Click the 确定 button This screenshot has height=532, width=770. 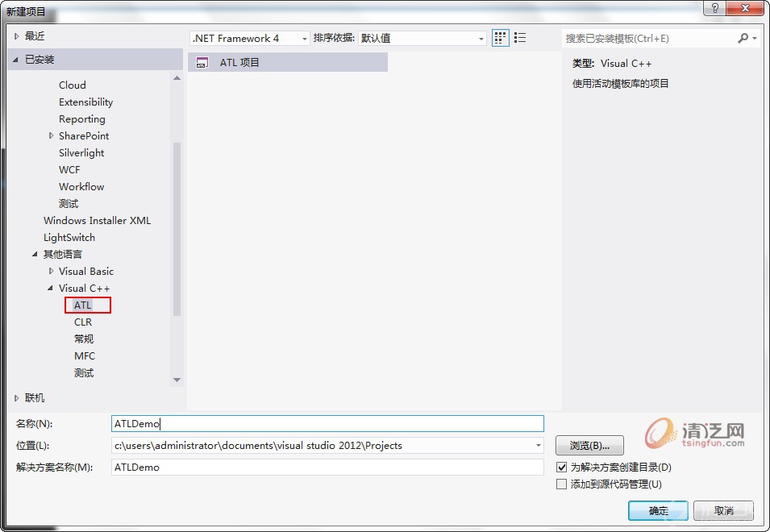[x=658, y=510]
